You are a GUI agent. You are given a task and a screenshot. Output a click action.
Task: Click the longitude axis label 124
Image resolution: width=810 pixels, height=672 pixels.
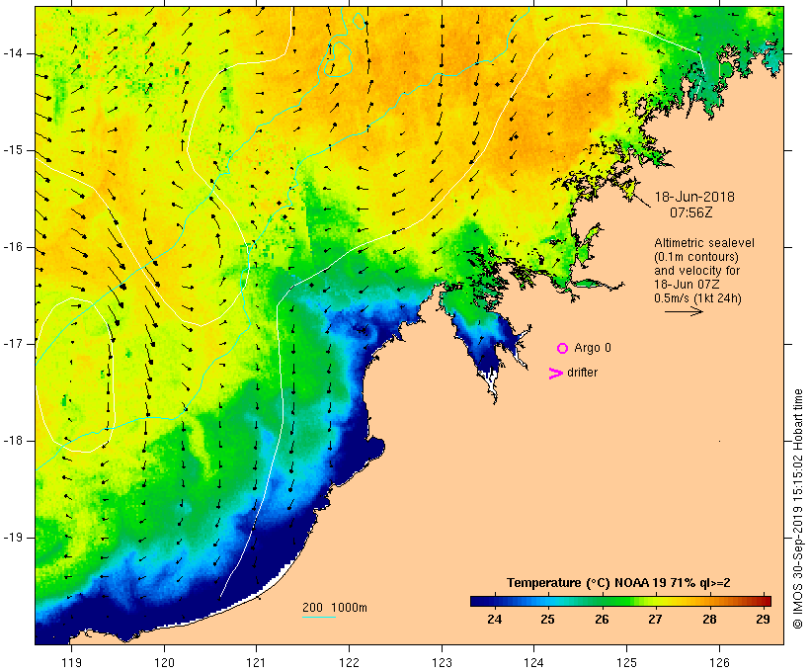[x=534, y=662]
